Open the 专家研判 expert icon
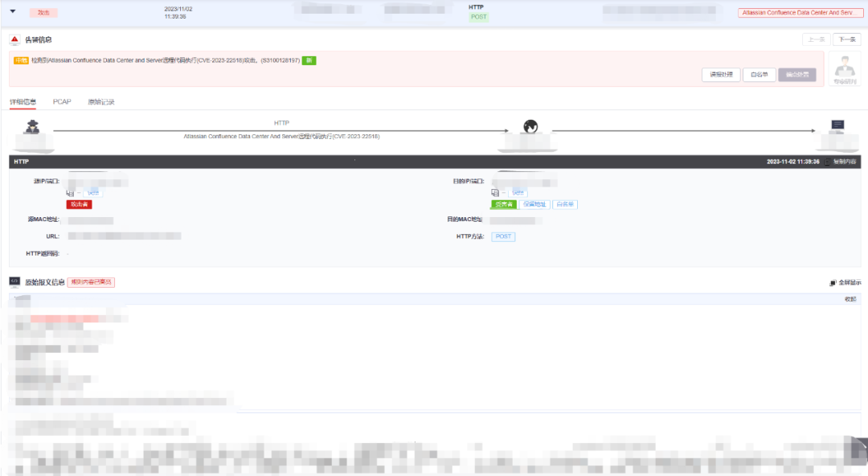 845,68
